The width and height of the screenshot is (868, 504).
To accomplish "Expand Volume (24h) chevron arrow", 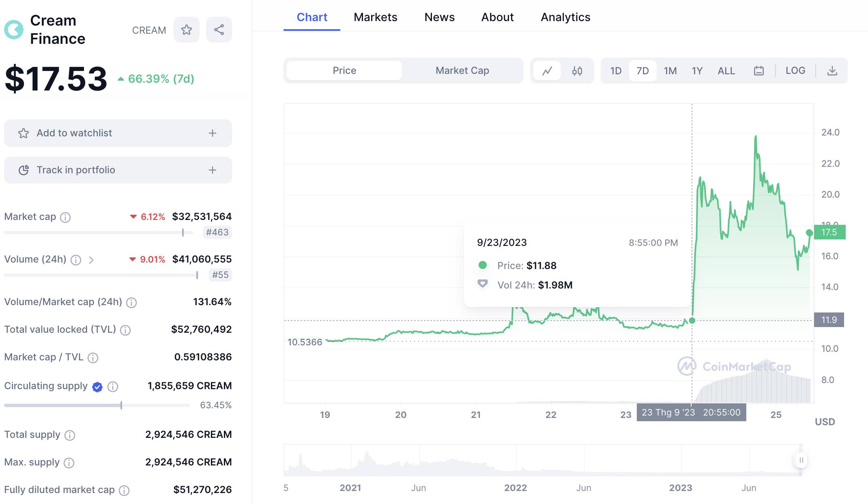I will coord(91,260).
